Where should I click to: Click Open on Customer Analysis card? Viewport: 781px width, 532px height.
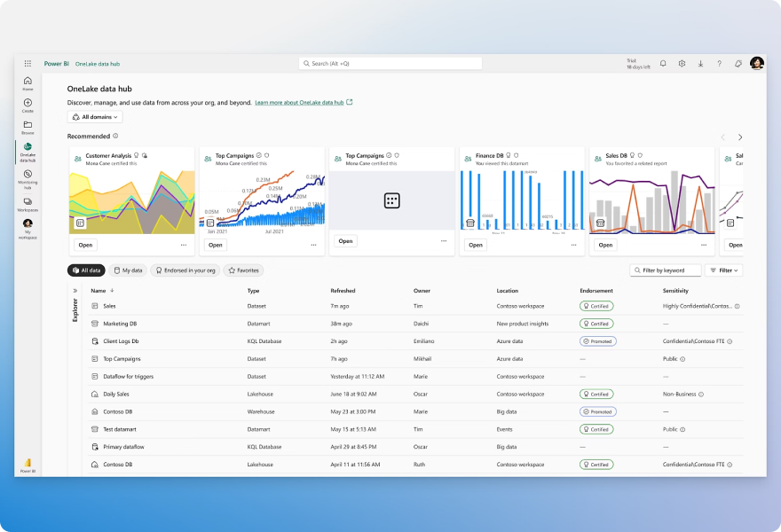tap(86, 245)
